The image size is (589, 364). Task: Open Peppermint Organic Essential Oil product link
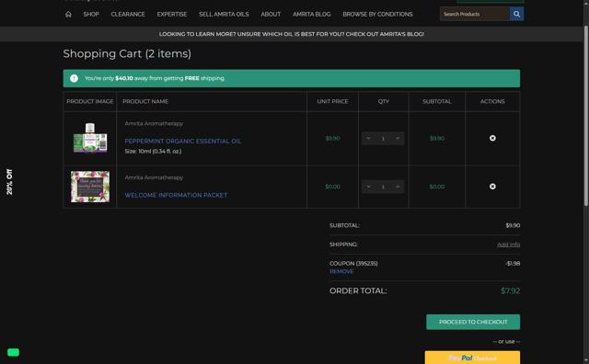tap(183, 142)
